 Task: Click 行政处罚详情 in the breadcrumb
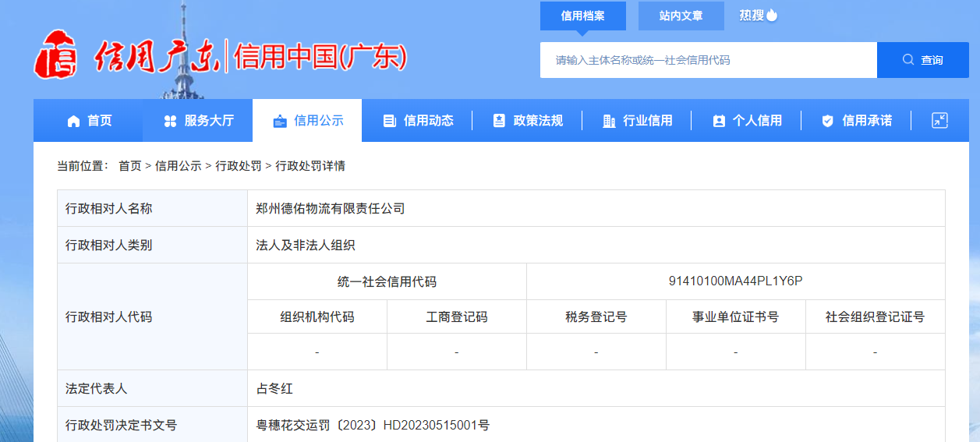(310, 166)
